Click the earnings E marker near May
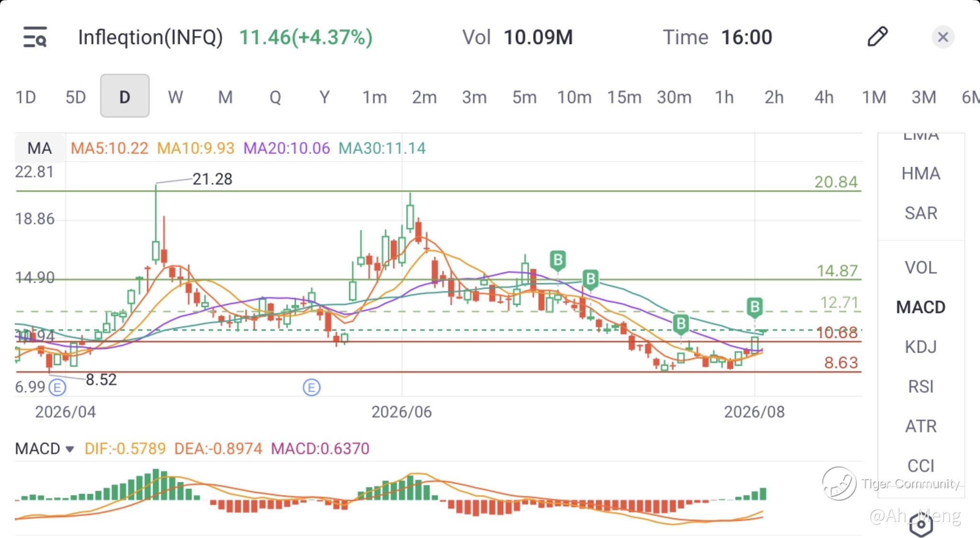980x538 pixels. (x=312, y=387)
